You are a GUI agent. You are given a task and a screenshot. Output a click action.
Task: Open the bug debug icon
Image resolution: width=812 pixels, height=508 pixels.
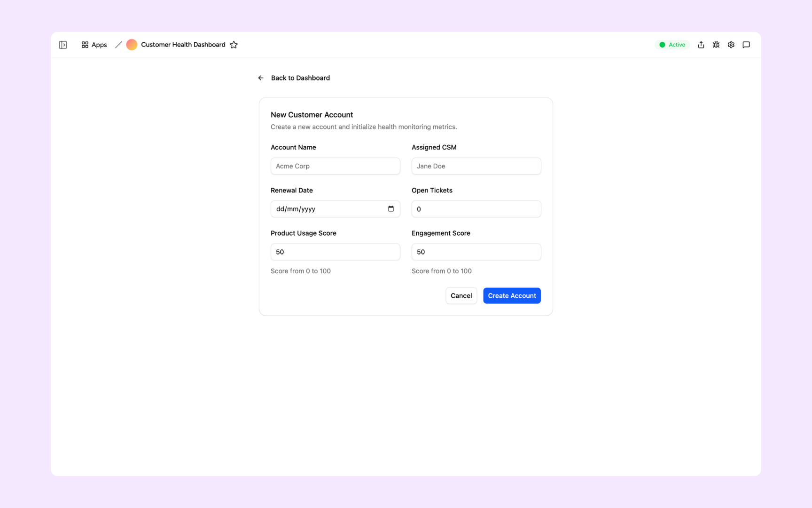coord(716,45)
